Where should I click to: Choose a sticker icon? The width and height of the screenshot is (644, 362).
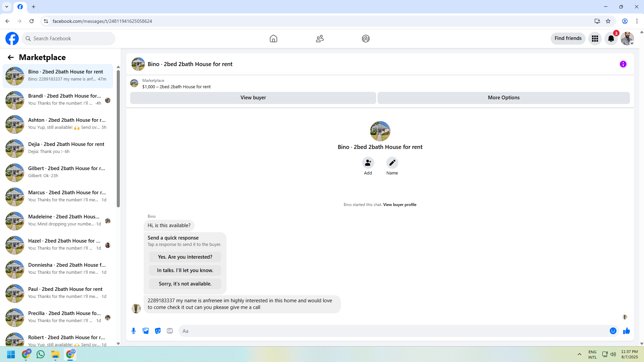[158, 331]
